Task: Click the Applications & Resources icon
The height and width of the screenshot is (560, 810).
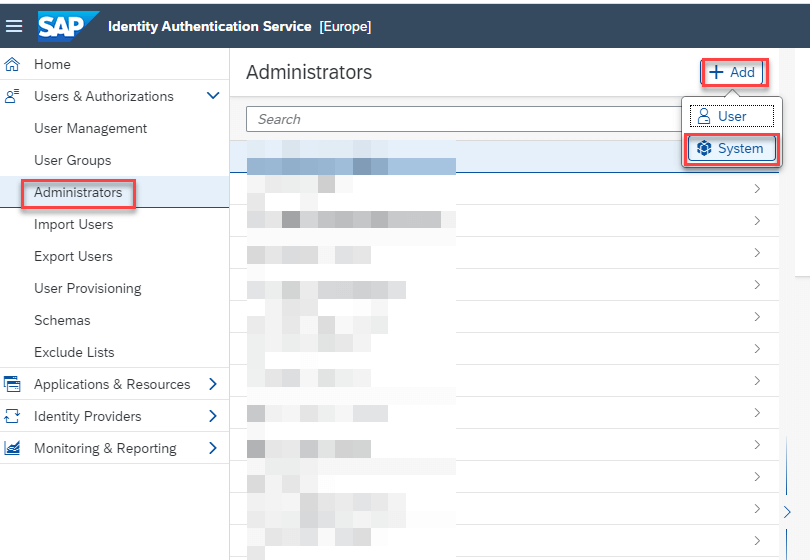Action: [12, 384]
